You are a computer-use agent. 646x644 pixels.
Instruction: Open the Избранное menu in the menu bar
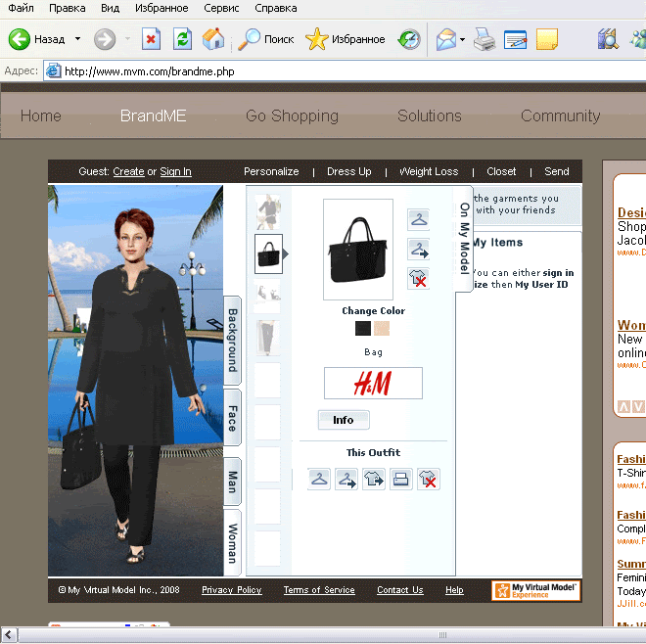[162, 8]
